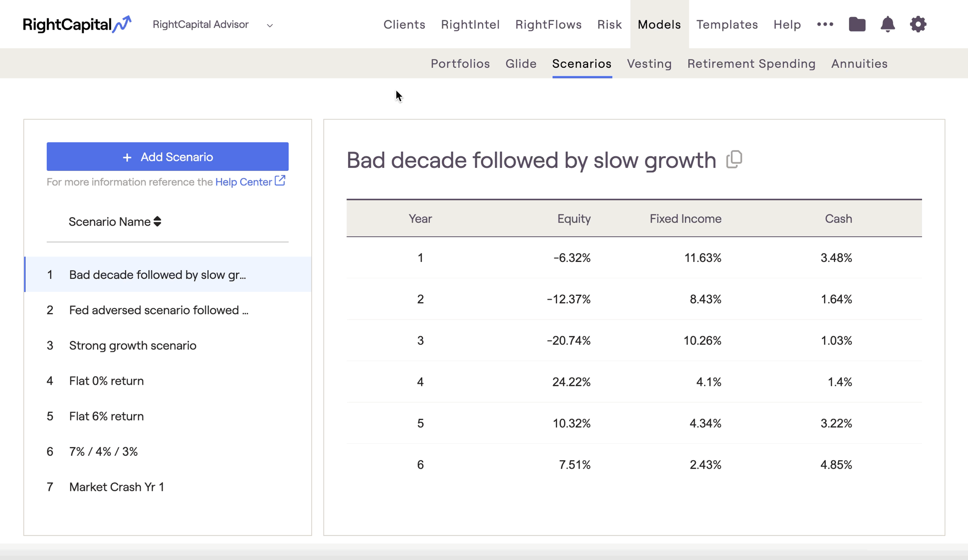Open the Annuities tab

(859, 63)
